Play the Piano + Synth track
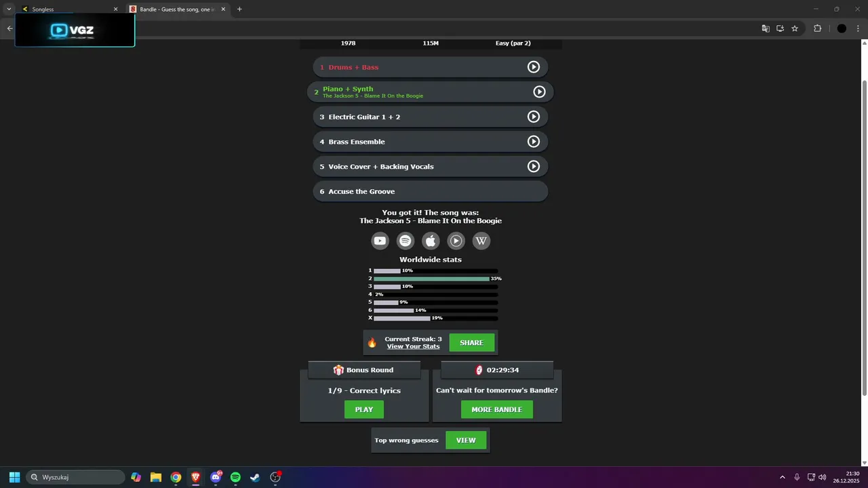Viewport: 868px width, 488px height. pos(539,91)
